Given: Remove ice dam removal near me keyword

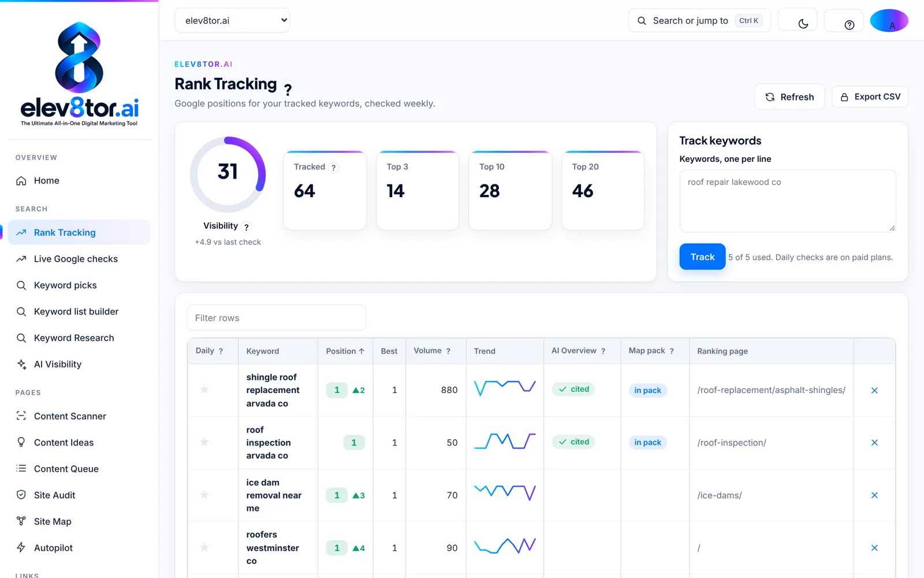Looking at the screenshot, I should (x=874, y=495).
